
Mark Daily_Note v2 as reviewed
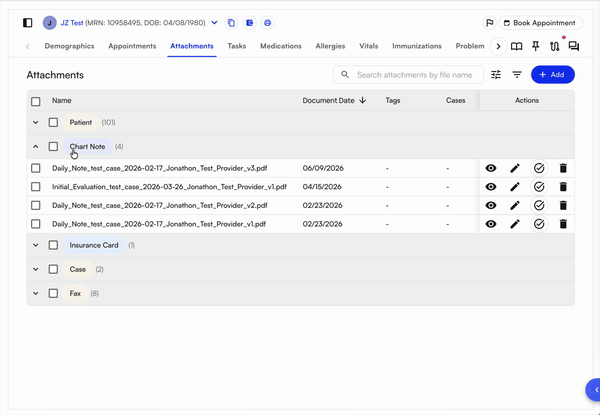[x=539, y=206]
